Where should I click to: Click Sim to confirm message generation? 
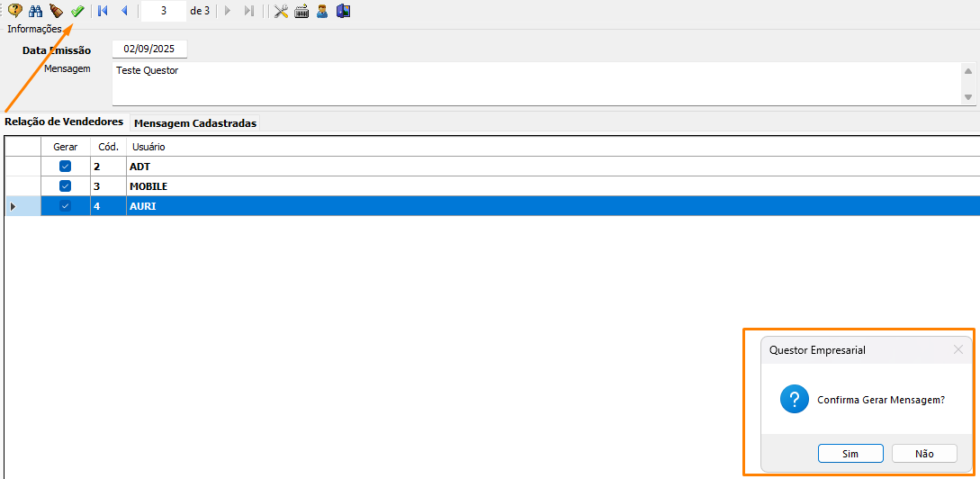pos(850,454)
